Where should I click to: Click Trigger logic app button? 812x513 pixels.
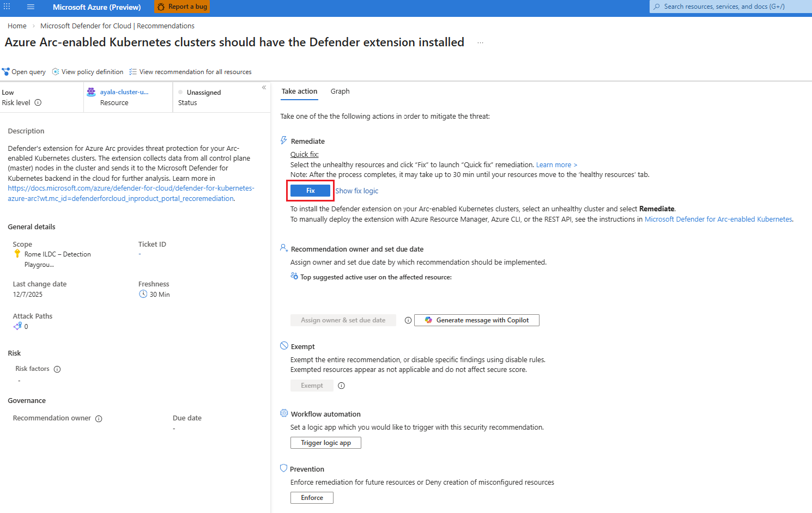[x=326, y=443]
